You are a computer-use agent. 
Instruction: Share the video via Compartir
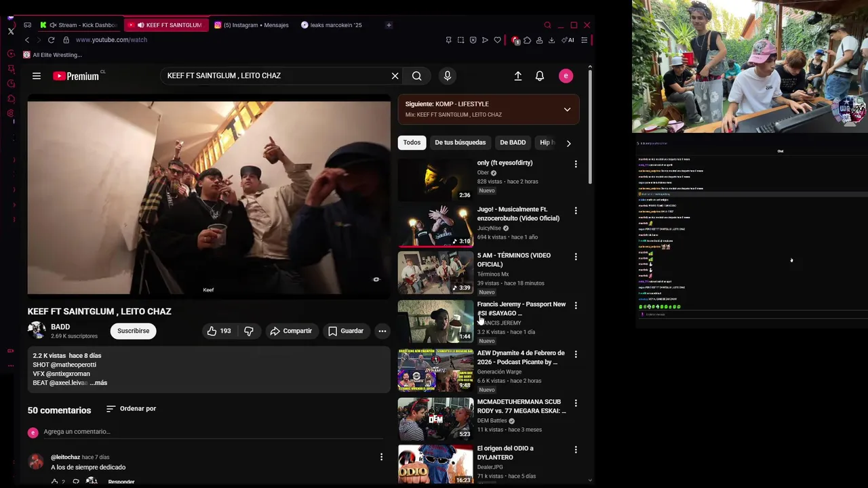(291, 331)
